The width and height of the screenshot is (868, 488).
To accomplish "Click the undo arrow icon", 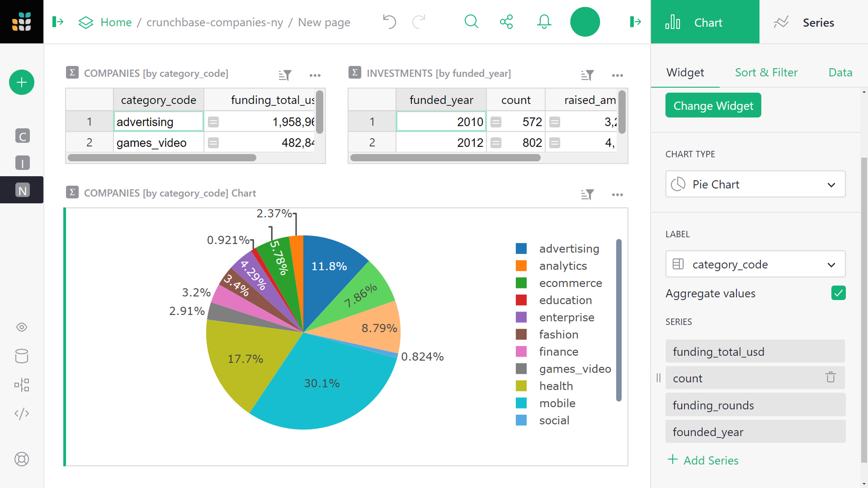I will tap(389, 22).
